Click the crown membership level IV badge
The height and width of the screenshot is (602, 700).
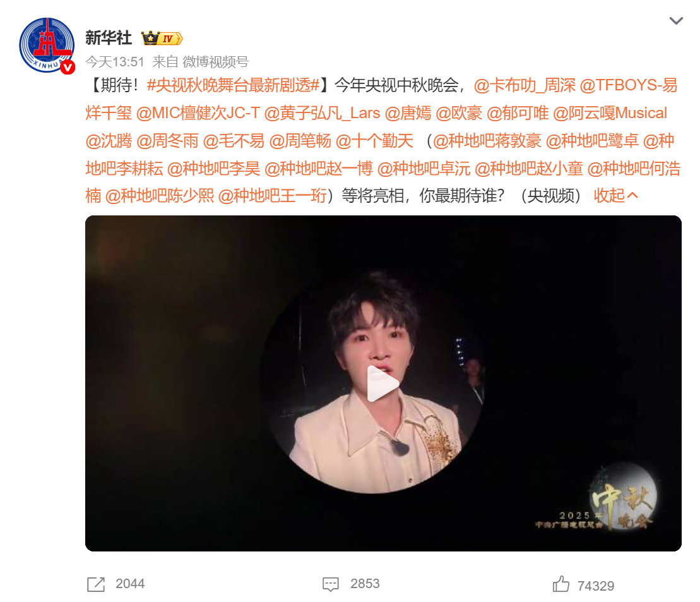pos(162,39)
